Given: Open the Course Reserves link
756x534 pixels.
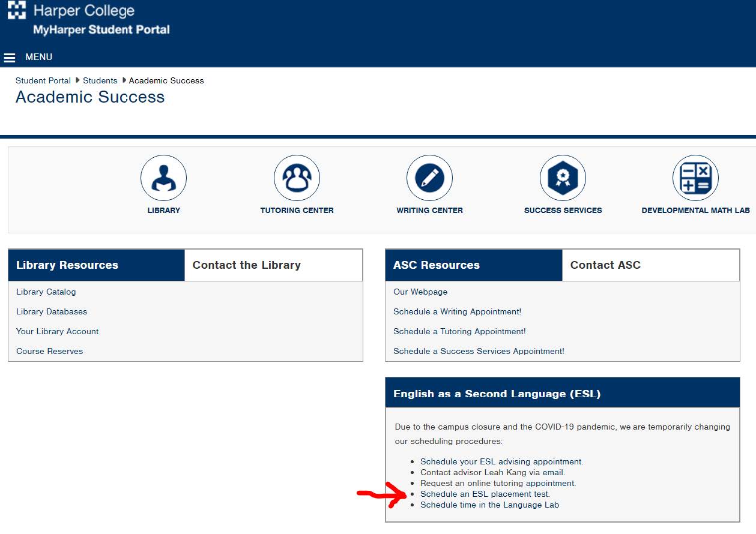Looking at the screenshot, I should [50, 351].
